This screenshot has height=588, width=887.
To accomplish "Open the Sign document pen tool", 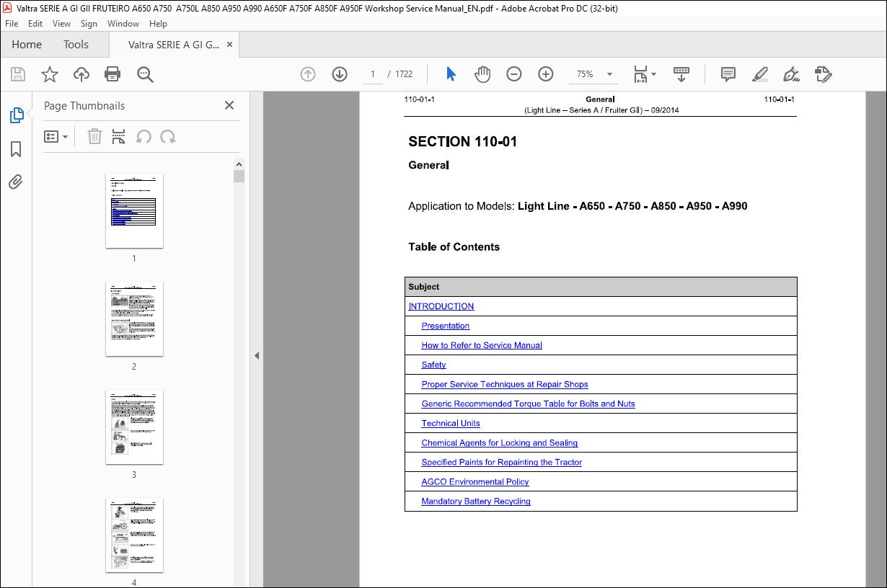I will [791, 74].
